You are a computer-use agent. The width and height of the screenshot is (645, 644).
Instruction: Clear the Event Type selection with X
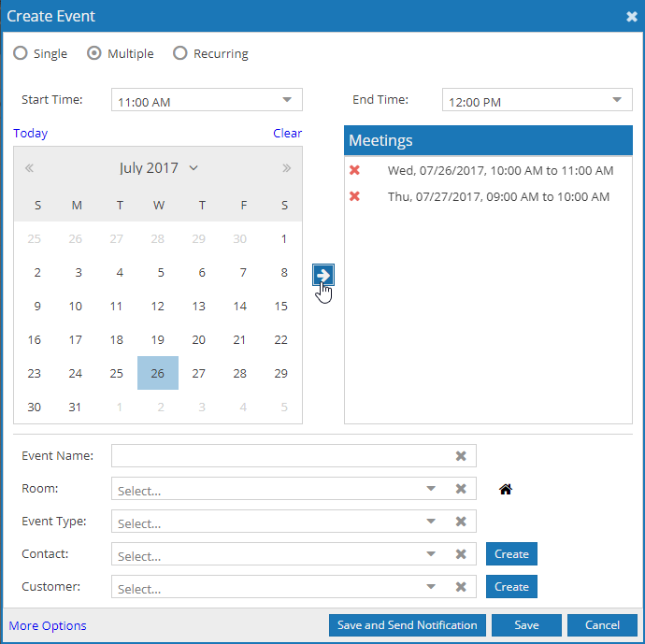[461, 521]
